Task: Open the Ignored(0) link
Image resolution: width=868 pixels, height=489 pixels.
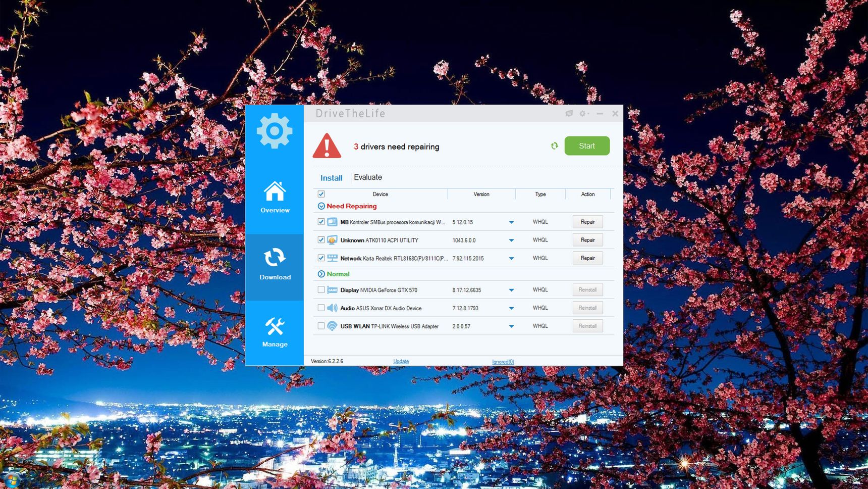Action: [503, 362]
